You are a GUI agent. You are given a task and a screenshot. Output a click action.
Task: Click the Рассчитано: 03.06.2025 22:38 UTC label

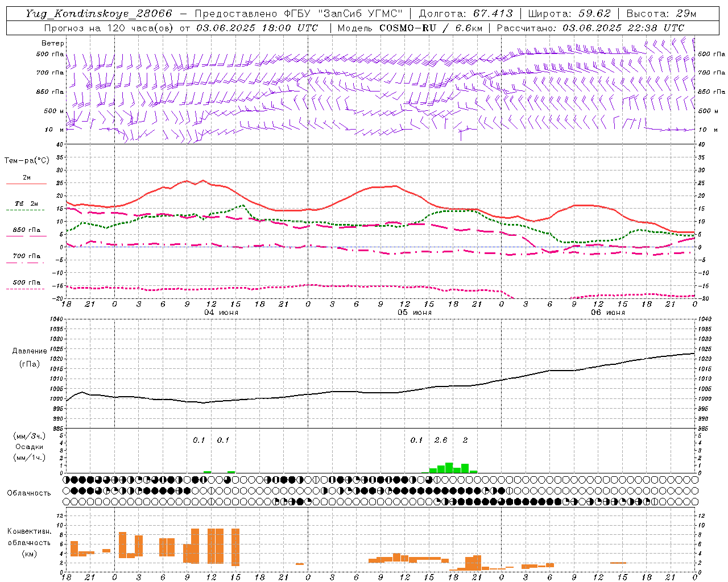pos(590,28)
